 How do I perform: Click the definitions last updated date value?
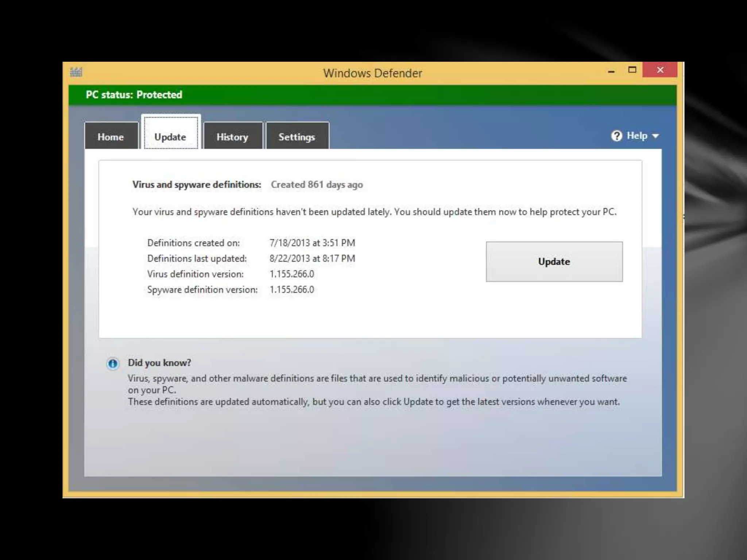pyautogui.click(x=312, y=258)
